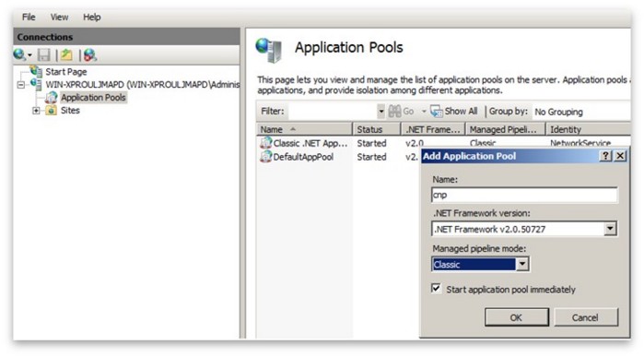Click the Show All button

(x=454, y=111)
